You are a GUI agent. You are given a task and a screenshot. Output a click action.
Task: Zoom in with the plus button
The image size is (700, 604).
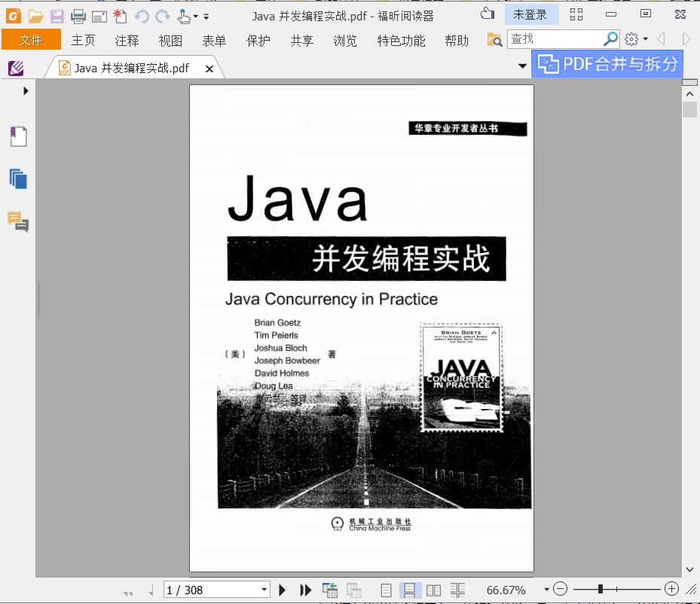[671, 589]
